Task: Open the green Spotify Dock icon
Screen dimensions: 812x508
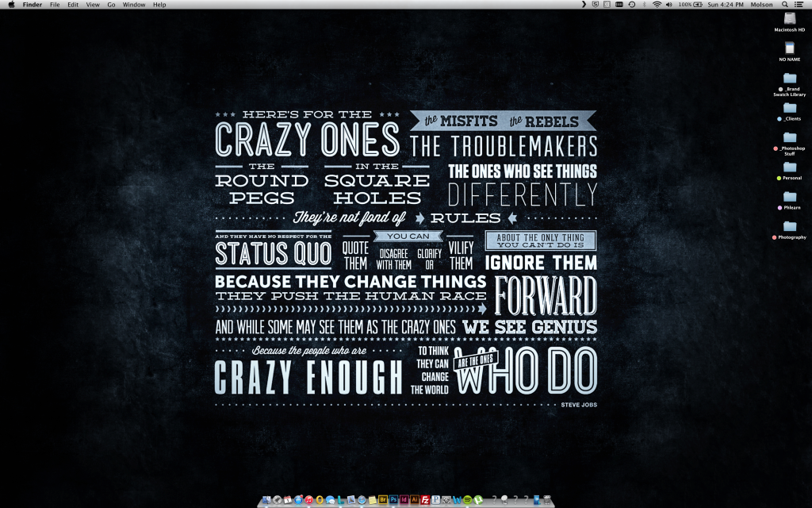Action: pos(468,500)
